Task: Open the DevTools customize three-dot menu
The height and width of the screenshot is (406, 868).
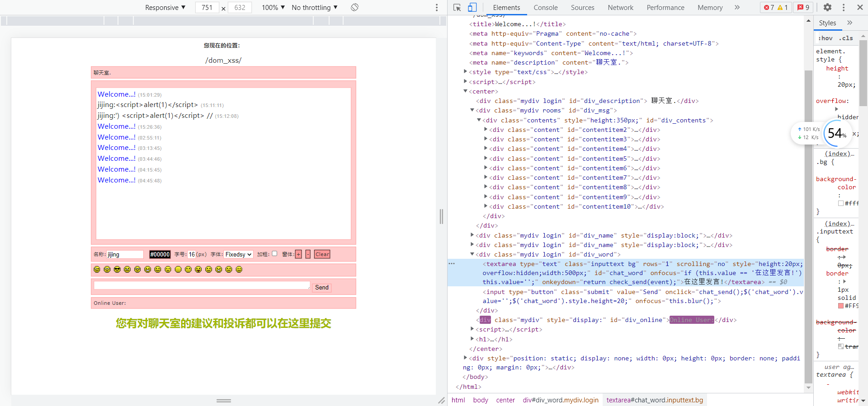Action: [x=844, y=7]
